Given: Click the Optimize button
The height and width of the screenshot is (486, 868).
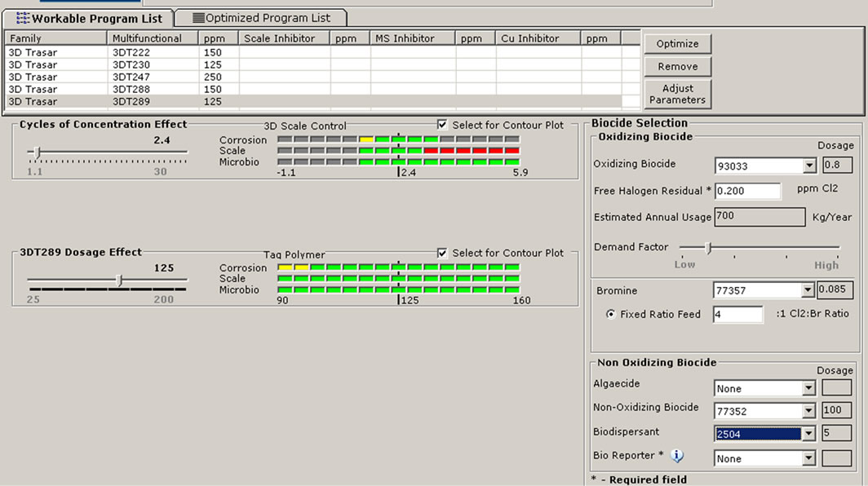Looking at the screenshot, I should (x=678, y=44).
